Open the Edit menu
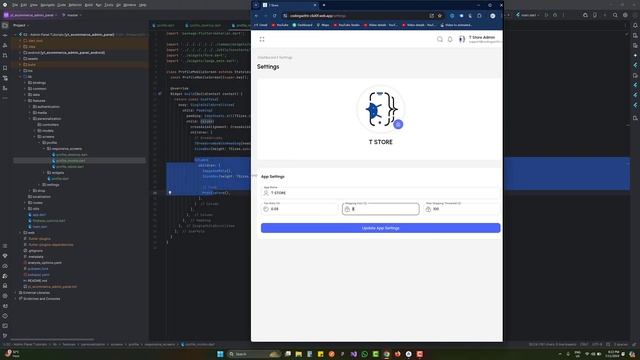 pos(24,5)
